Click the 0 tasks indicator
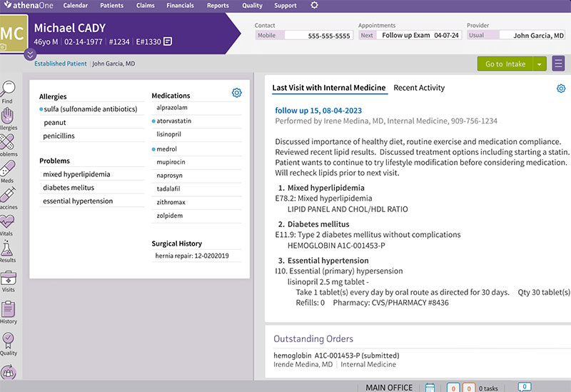The image size is (571, 392). [488, 388]
